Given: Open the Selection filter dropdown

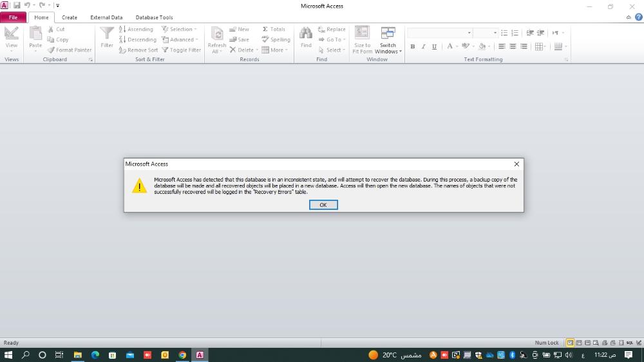Looking at the screenshot, I should (180, 29).
